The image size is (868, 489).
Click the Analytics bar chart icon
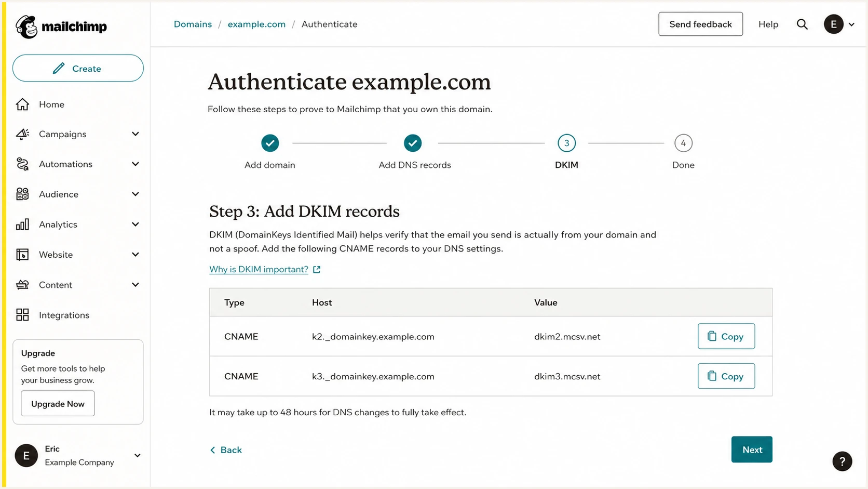point(22,224)
